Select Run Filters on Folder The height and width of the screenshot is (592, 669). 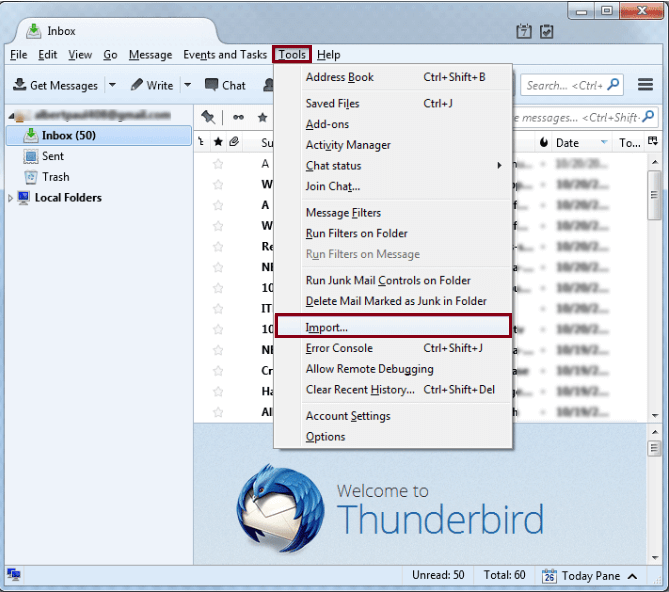393,233
